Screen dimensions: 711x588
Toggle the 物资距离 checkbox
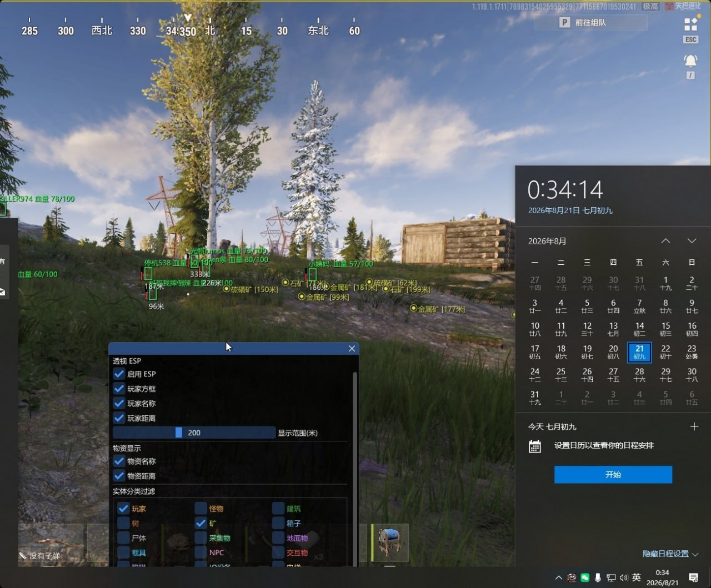pyautogui.click(x=119, y=476)
